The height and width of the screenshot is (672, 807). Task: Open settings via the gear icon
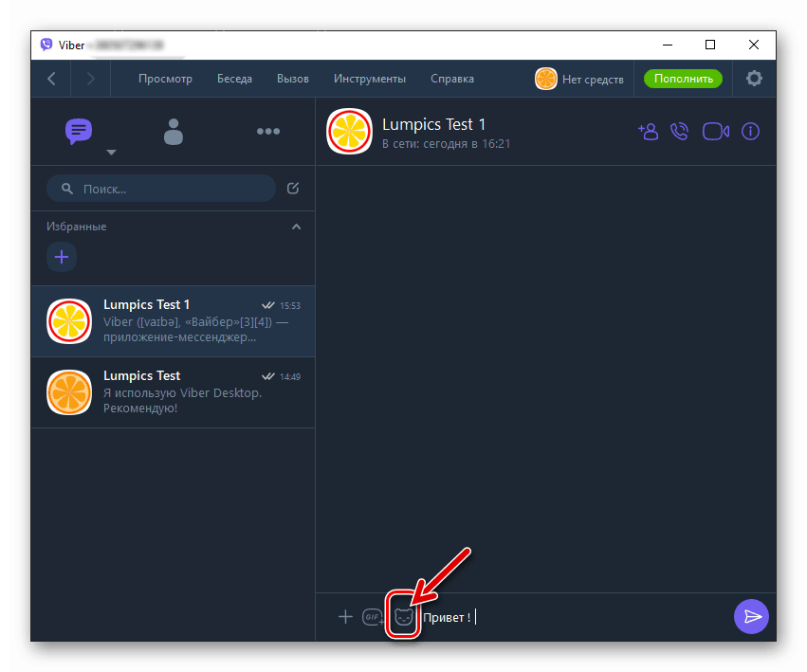click(x=754, y=79)
